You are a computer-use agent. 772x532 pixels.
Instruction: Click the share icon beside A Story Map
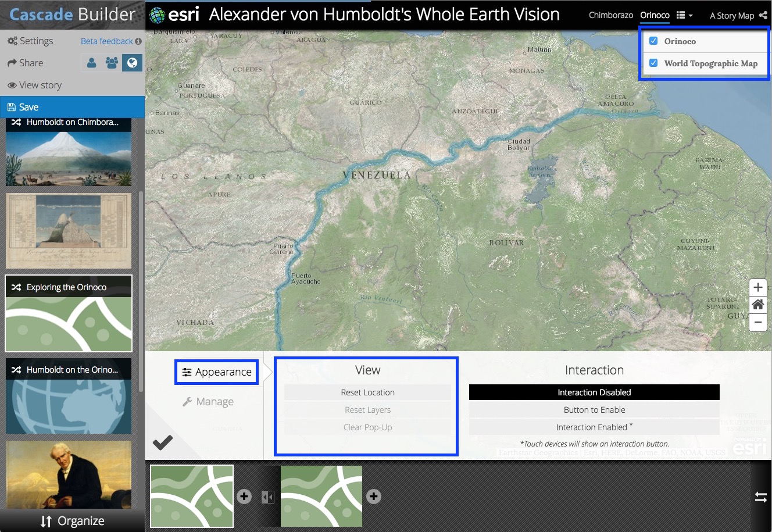763,16
